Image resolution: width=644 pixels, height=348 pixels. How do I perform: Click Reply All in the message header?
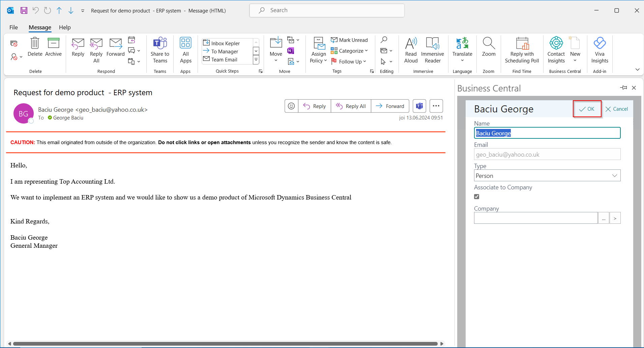[351, 106]
